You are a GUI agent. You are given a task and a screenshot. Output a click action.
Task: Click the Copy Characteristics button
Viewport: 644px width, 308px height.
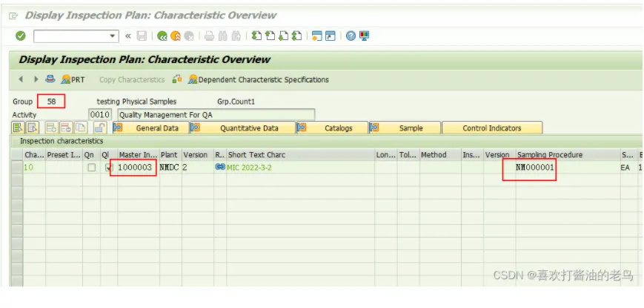[x=132, y=79]
